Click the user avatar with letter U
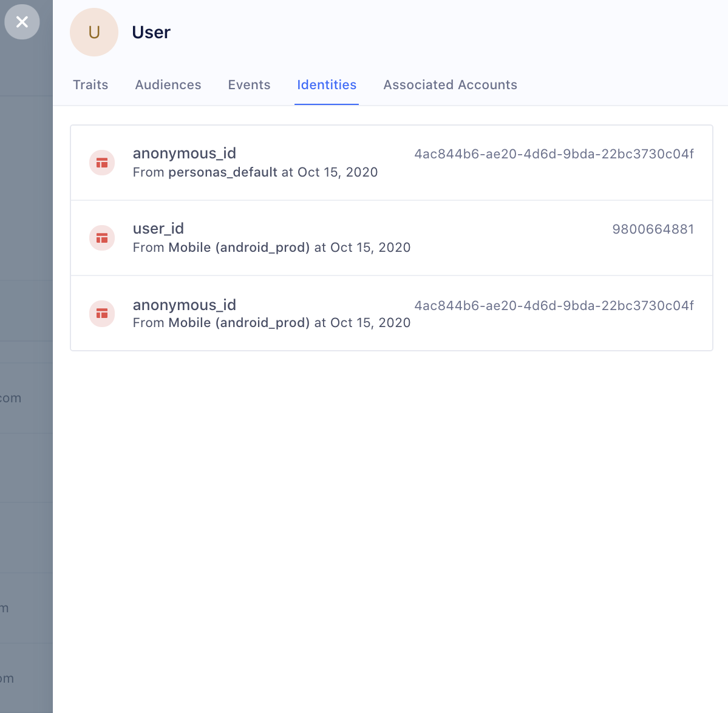 (x=94, y=33)
